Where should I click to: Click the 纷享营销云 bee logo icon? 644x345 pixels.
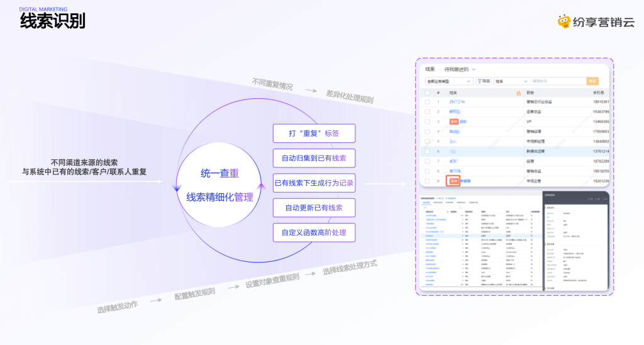(x=564, y=21)
